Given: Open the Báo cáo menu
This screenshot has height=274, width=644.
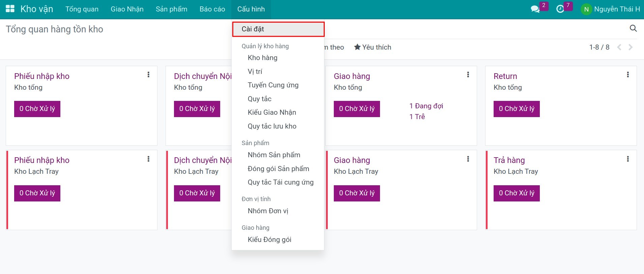Looking at the screenshot, I should pyautogui.click(x=212, y=9).
